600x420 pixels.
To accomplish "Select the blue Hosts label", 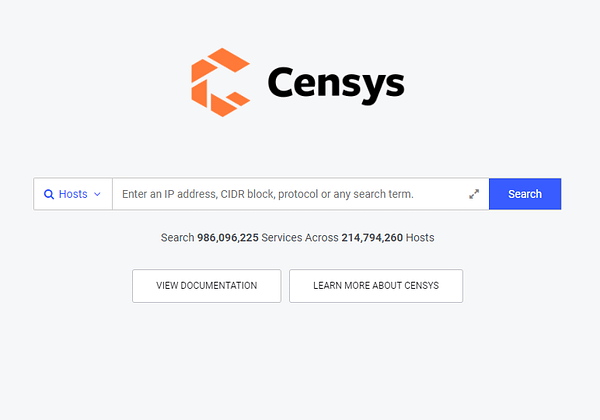I will click(73, 194).
